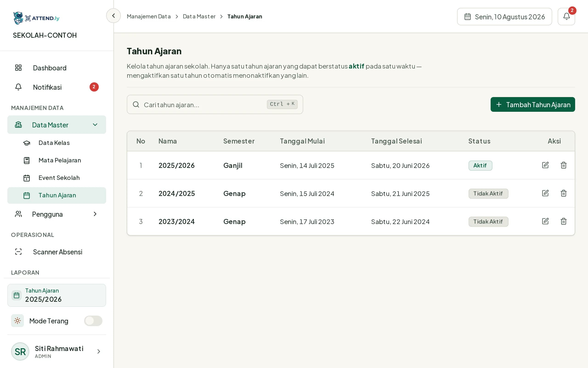Go to Data Kelas submenu
The width and height of the screenshot is (588, 368).
(57, 143)
